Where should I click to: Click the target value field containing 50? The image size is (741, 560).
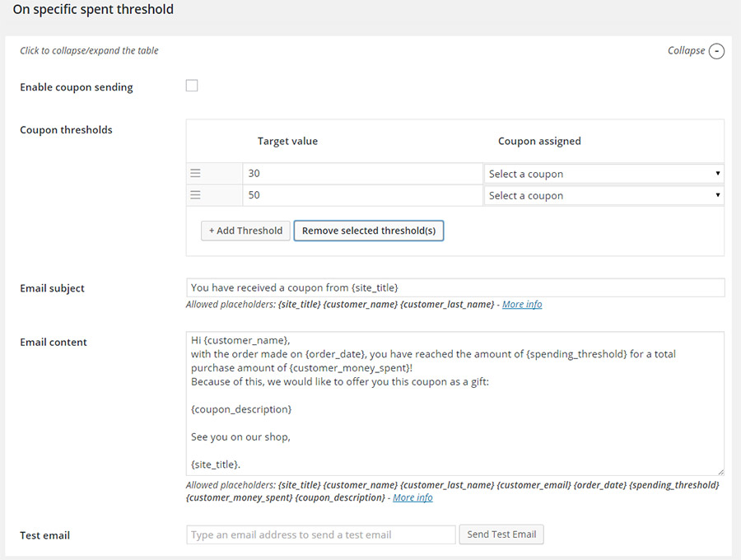click(362, 195)
